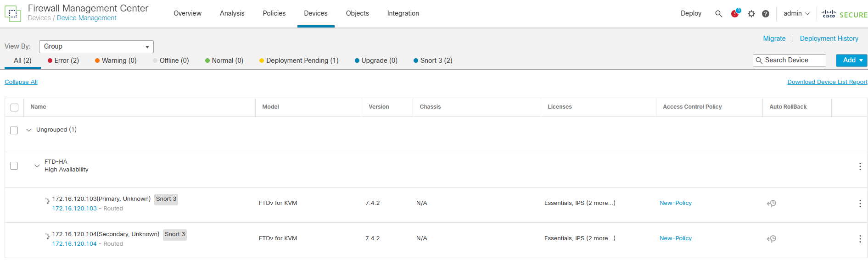868x265 pixels.
Task: Open the Analysis menu
Action: (x=232, y=13)
